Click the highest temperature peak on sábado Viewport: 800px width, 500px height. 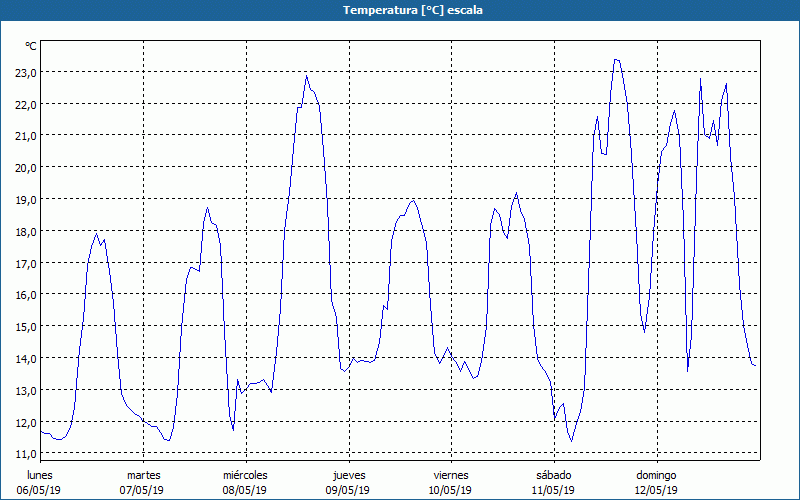[x=617, y=60]
